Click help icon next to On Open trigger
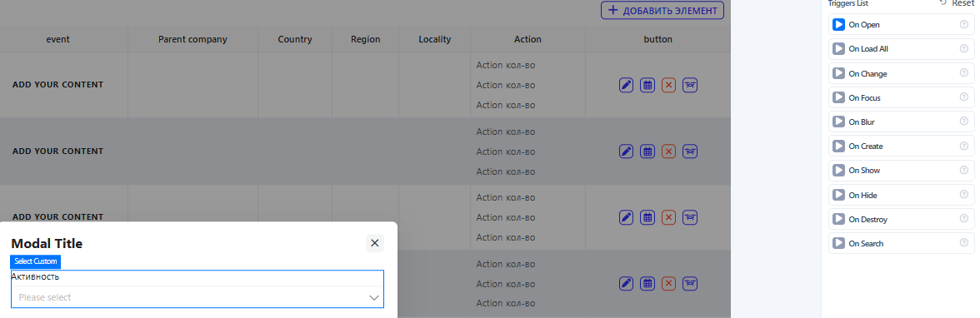 pos(963,24)
